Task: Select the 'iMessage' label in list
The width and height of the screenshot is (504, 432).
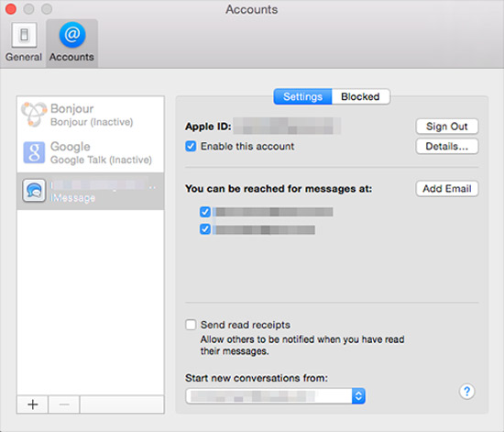Action: (x=72, y=197)
